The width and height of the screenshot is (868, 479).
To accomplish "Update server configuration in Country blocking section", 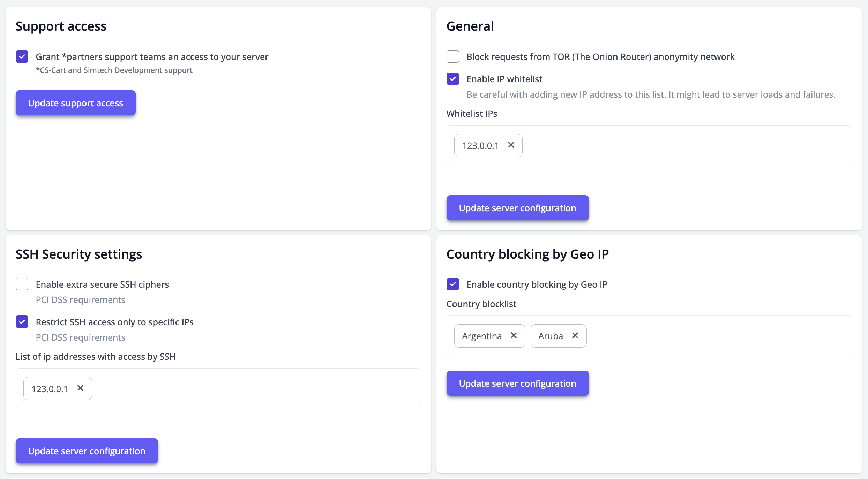I will click(x=517, y=383).
